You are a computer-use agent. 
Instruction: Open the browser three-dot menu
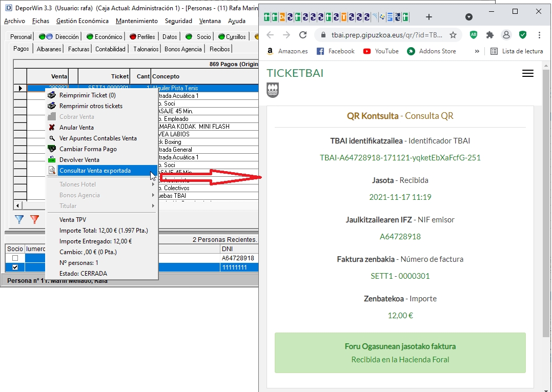539,35
